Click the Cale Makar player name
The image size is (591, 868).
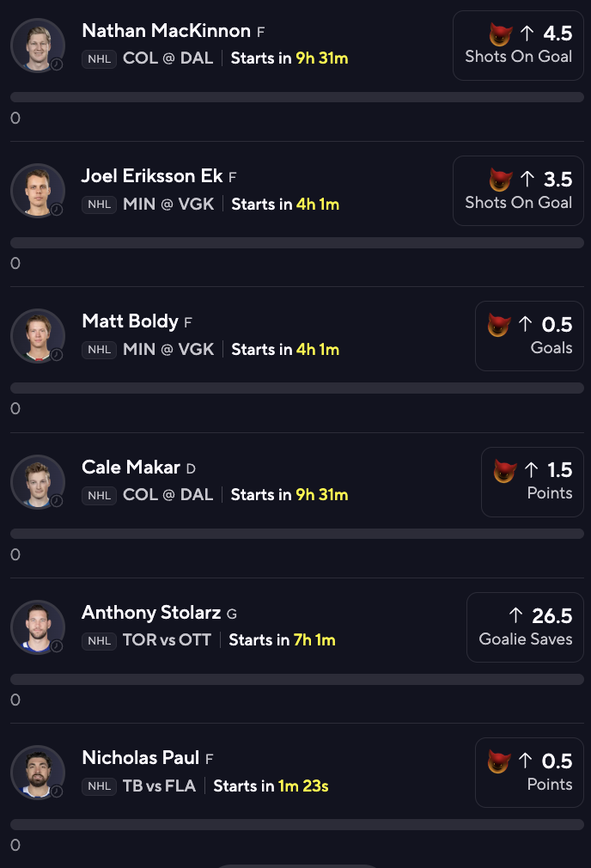pyautogui.click(x=131, y=468)
